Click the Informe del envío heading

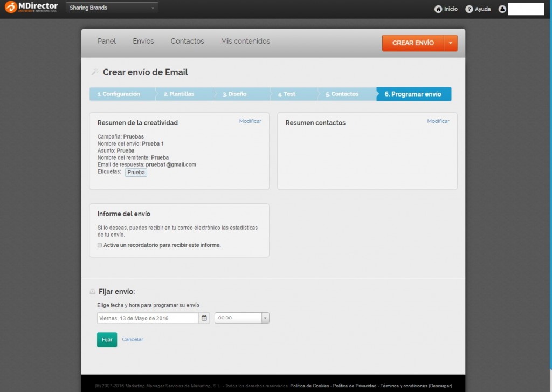(124, 214)
